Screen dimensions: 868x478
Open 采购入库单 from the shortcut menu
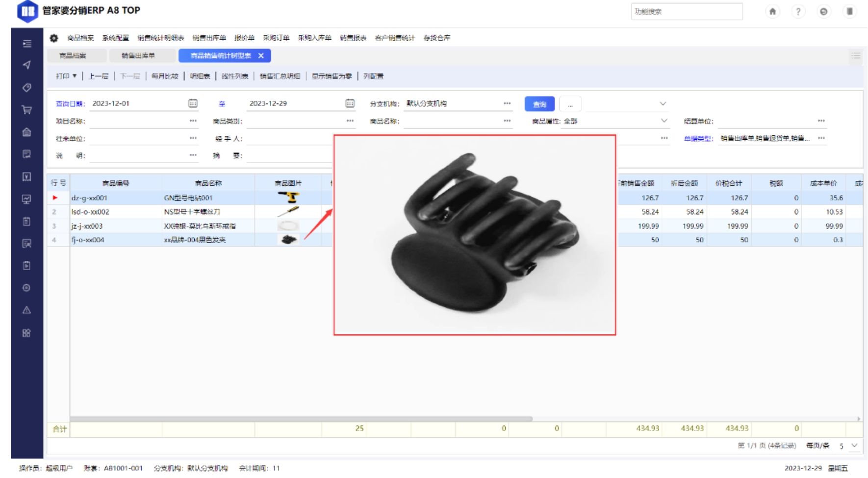coord(315,38)
